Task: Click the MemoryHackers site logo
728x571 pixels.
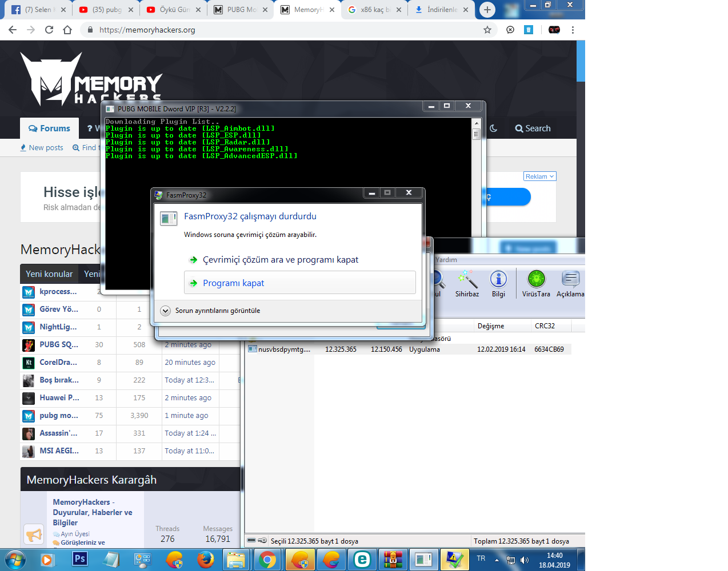Action: point(91,79)
